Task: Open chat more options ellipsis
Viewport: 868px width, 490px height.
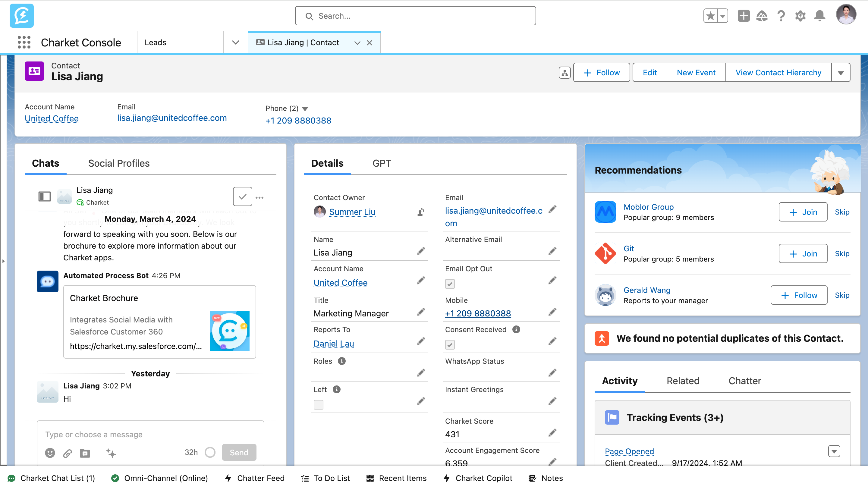Action: (259, 197)
